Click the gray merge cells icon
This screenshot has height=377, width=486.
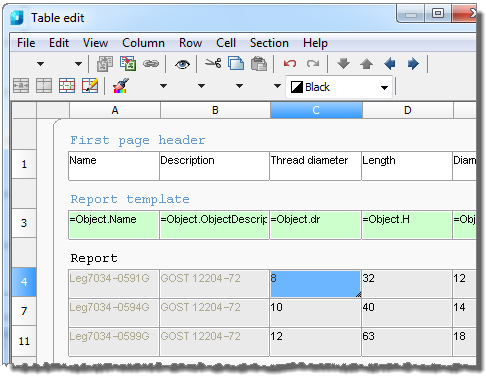pyautogui.click(x=21, y=86)
